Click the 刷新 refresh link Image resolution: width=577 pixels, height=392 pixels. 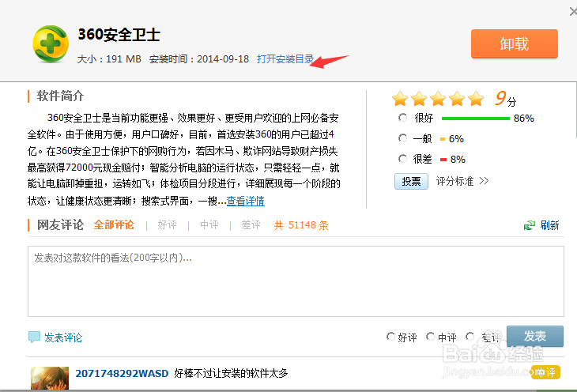tap(549, 225)
